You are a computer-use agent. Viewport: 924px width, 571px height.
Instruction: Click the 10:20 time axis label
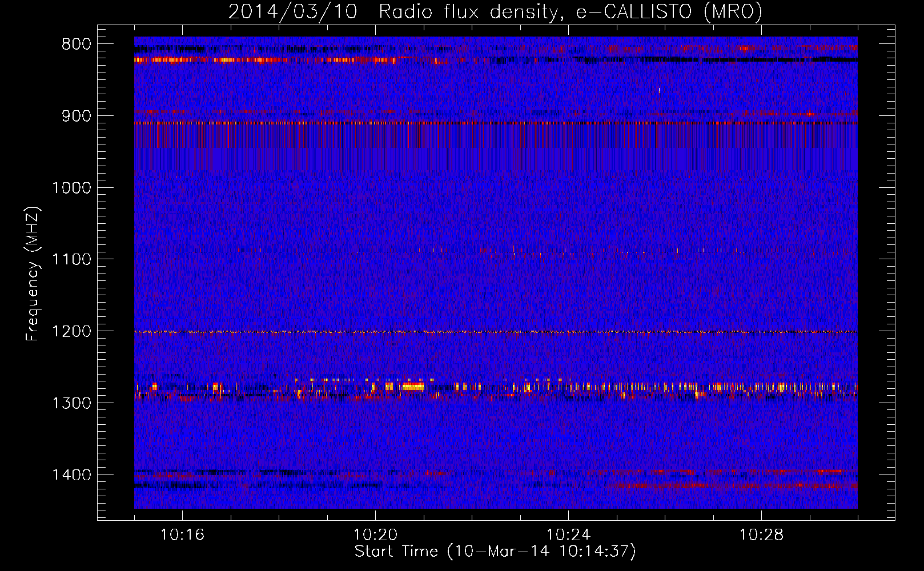click(375, 535)
